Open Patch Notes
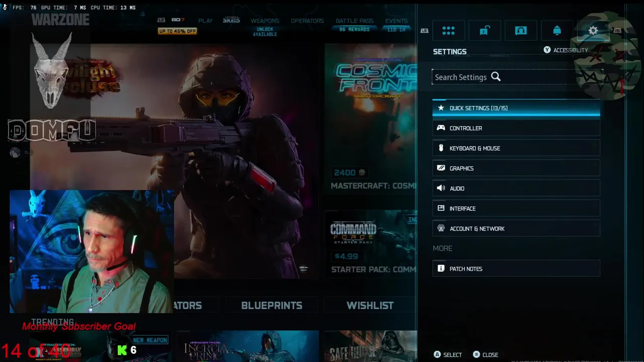Screen dimensions: 644x362 (516, 269)
